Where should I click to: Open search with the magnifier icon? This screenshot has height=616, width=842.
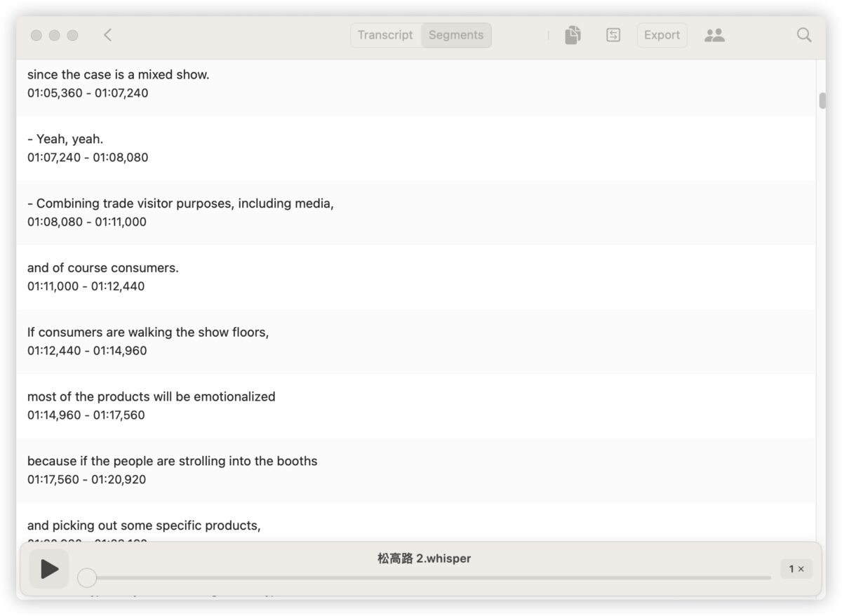click(804, 35)
